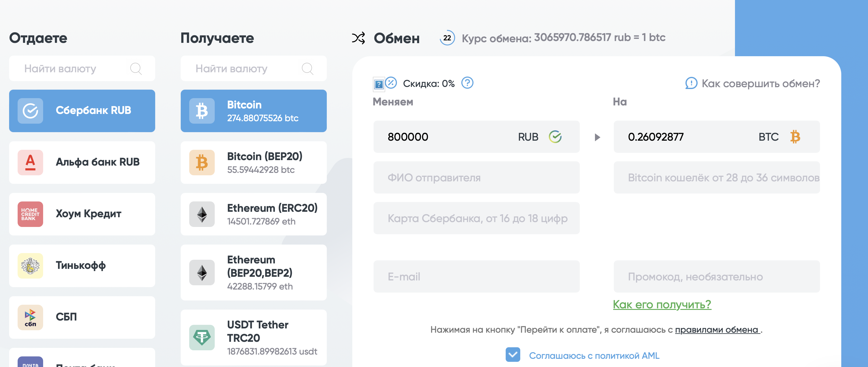Click the percent discount icon next to Скидка
Image resolution: width=868 pixels, height=367 pixels.
click(391, 83)
